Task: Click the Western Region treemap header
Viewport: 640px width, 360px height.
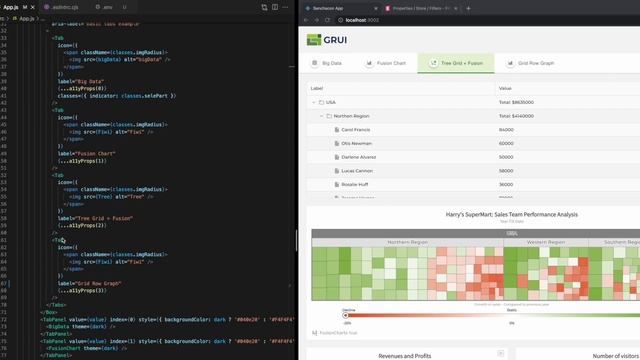Action: [546, 242]
